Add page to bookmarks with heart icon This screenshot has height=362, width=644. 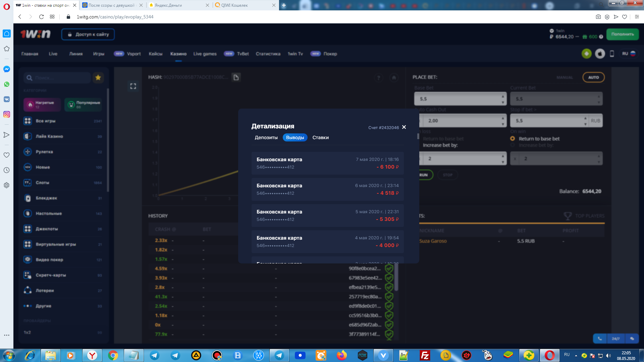[x=625, y=17]
